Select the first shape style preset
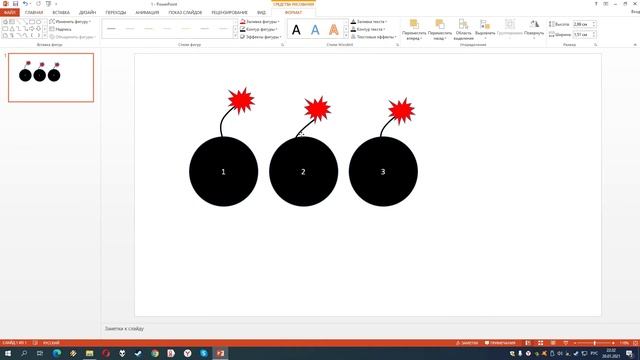Image resolution: width=640 pixels, height=360 pixels. [111, 29]
